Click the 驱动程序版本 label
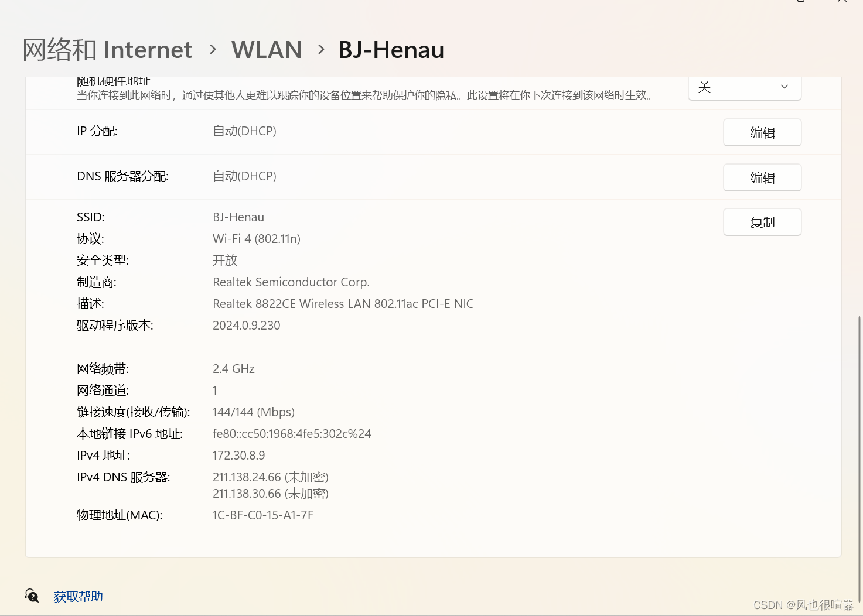 115,326
